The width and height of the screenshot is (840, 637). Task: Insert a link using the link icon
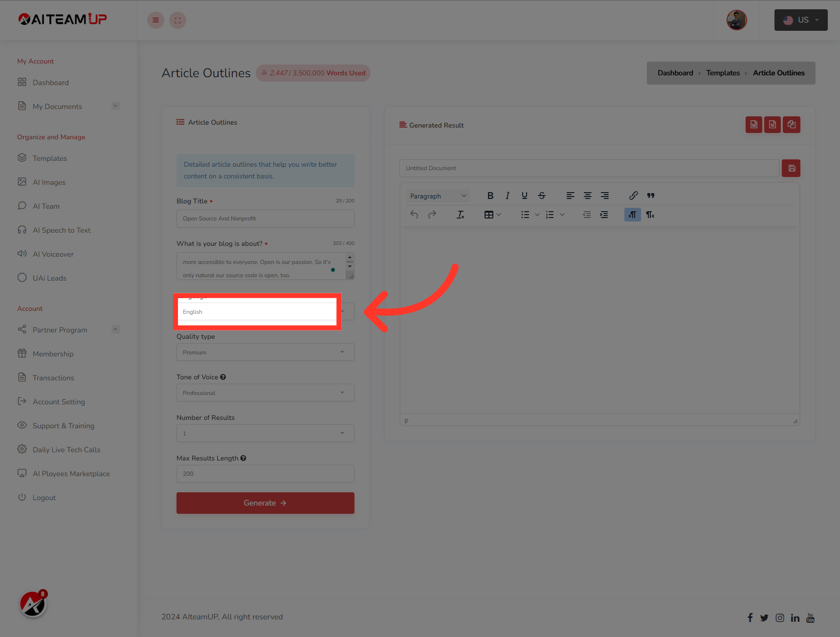[634, 196]
